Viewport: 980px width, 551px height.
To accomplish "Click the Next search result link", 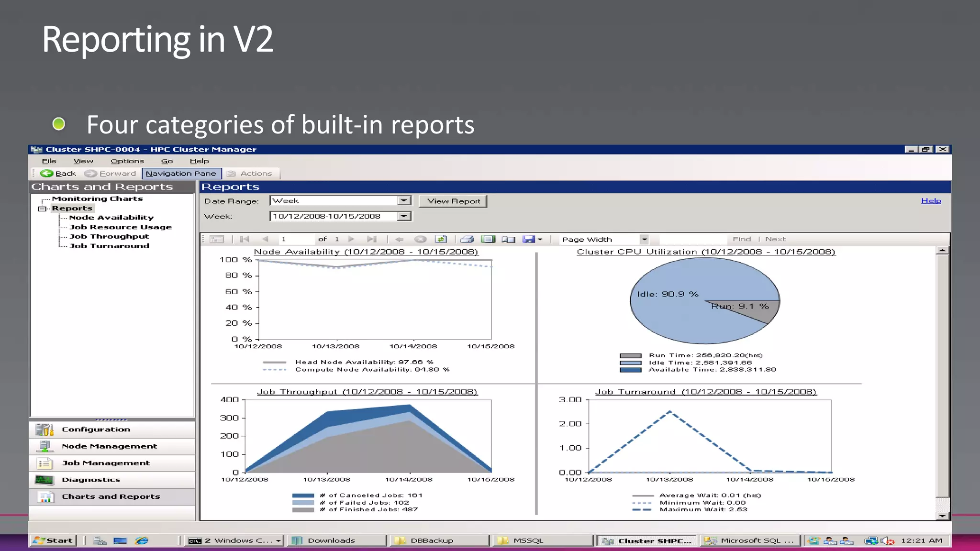I will tap(775, 239).
